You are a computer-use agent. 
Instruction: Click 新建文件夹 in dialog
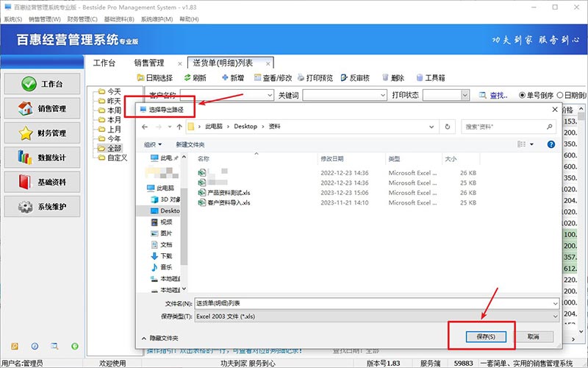(190, 144)
